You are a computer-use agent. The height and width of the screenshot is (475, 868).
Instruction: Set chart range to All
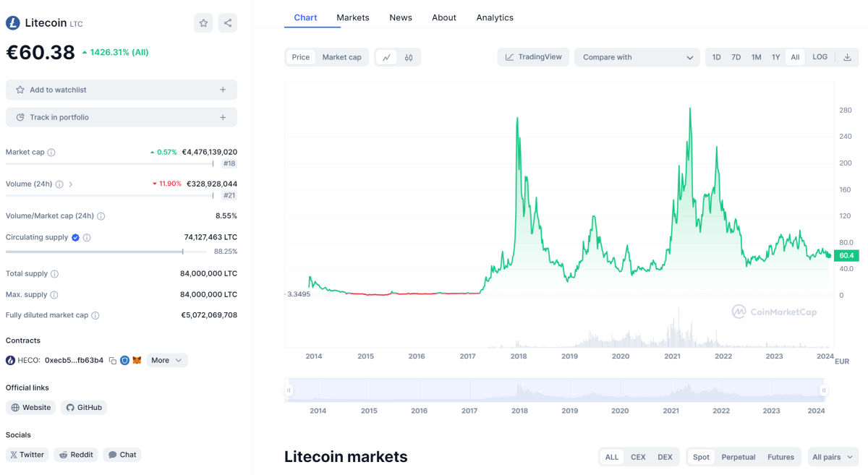coord(795,57)
